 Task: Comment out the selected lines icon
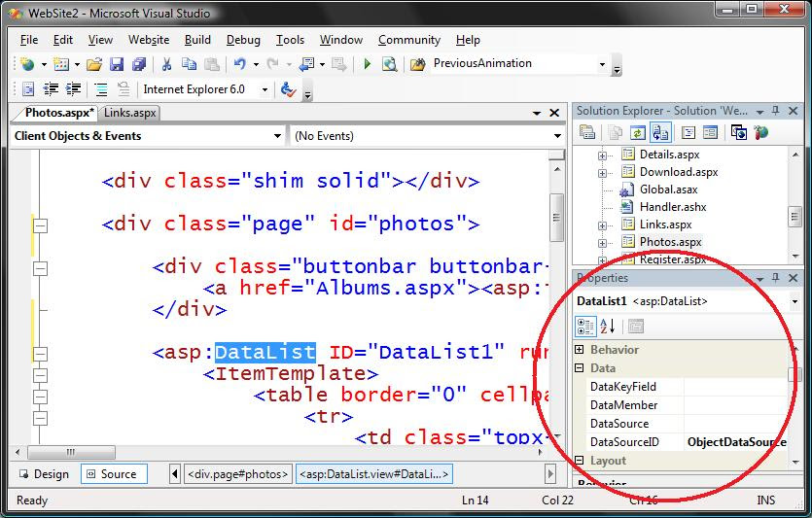coord(100,89)
